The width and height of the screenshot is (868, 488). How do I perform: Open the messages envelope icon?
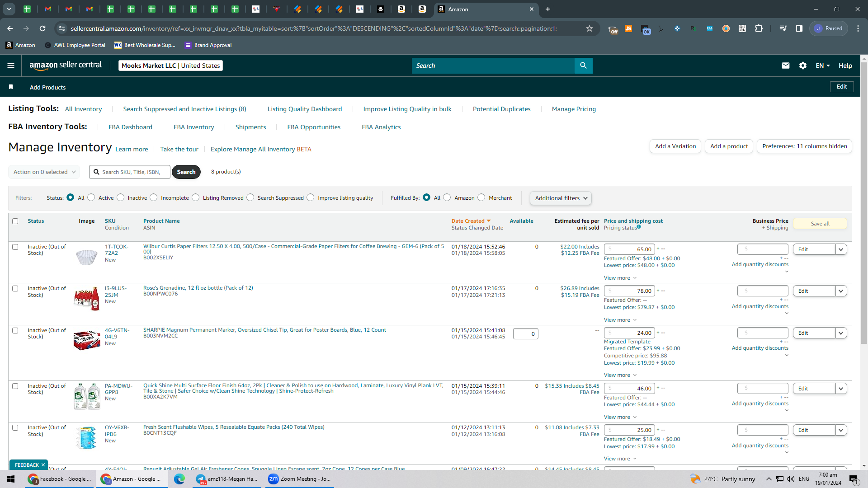click(786, 66)
